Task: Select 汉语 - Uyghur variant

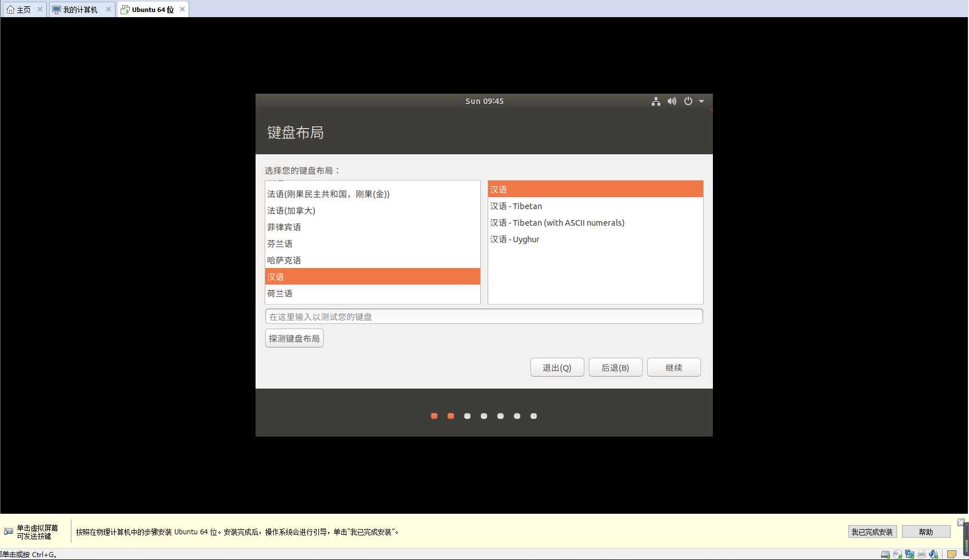Action: 595,239
